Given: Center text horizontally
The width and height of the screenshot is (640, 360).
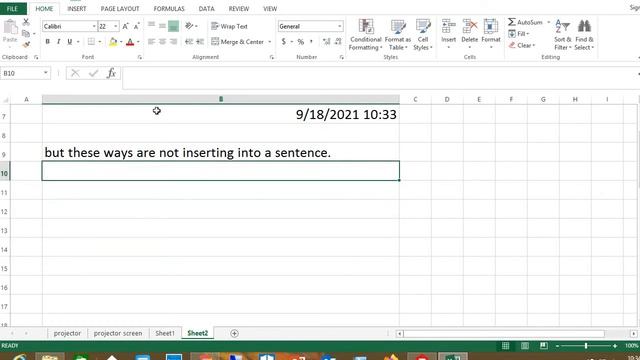Looking at the screenshot, I should pyautogui.click(x=162, y=42).
